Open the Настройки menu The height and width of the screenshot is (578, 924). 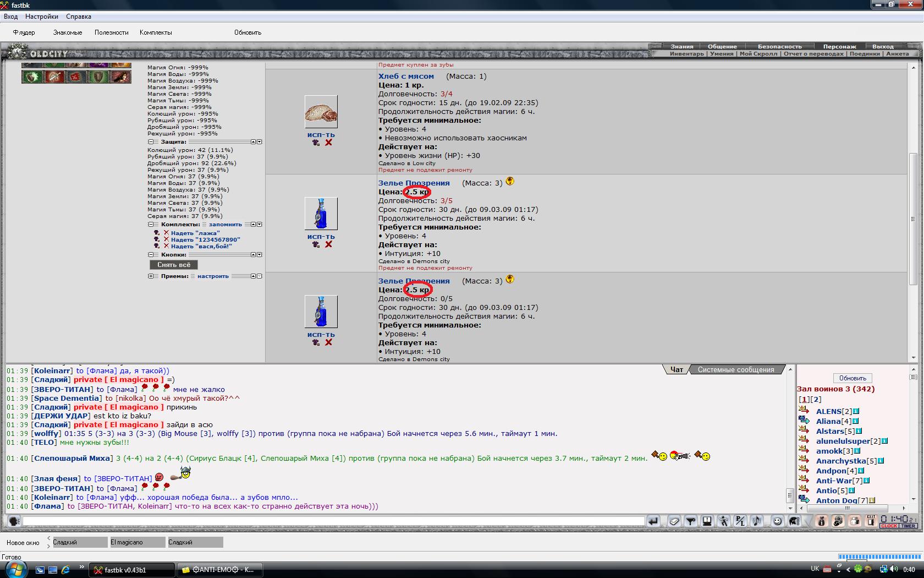[42, 17]
